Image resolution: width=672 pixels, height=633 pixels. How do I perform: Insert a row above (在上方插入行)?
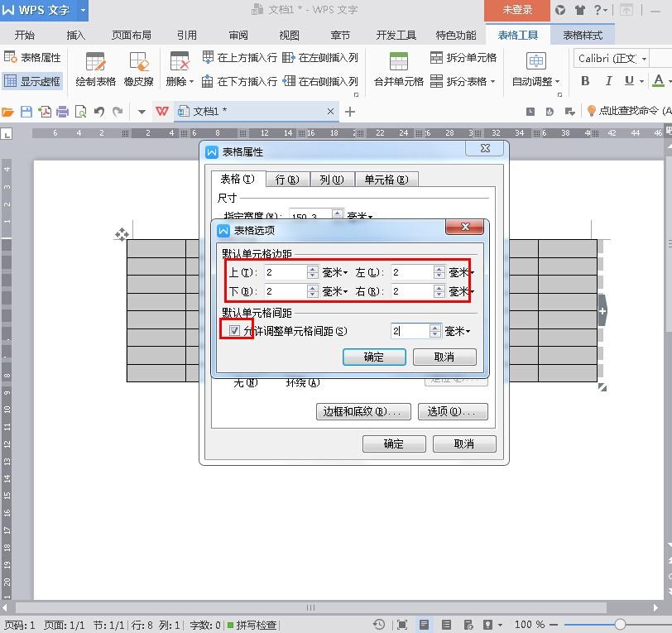point(239,57)
